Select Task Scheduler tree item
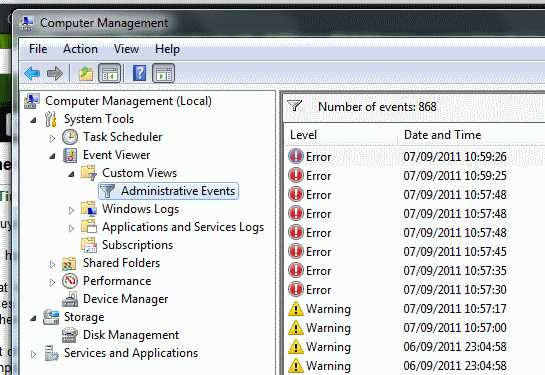Image resolution: width=545 pixels, height=375 pixels. 122,137
